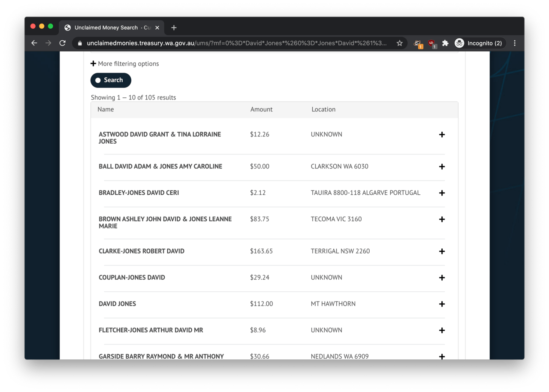Expand the BROWN ASHLEY JOHN DAVID row

(442, 219)
